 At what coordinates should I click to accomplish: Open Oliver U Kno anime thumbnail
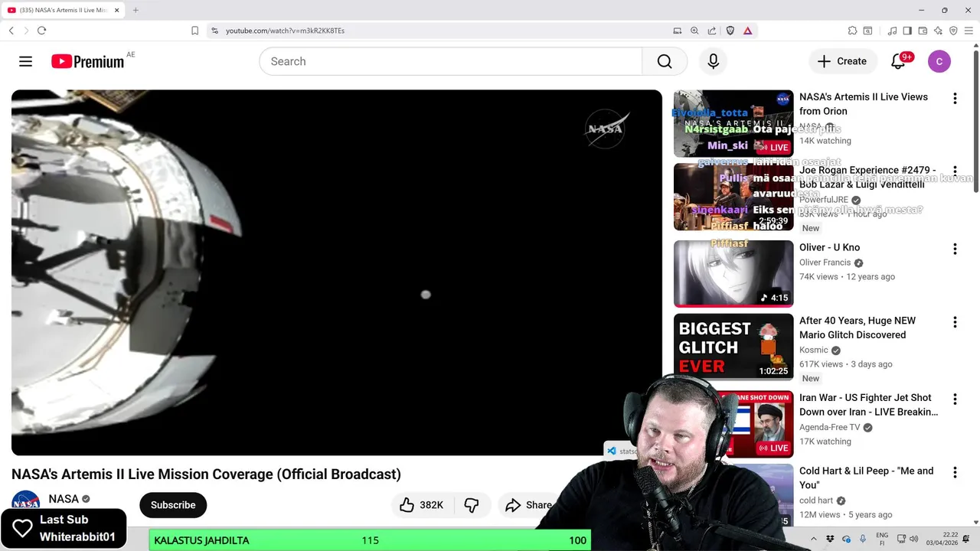(733, 273)
